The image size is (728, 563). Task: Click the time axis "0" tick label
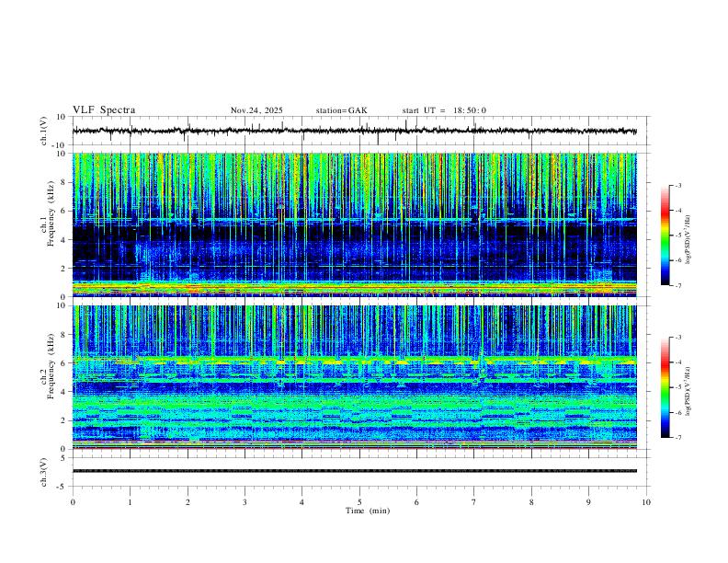[x=73, y=502]
